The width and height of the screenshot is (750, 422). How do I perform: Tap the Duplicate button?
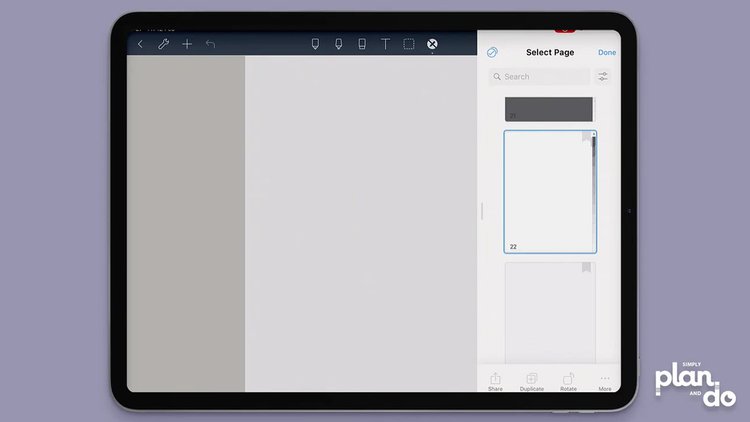(x=532, y=382)
